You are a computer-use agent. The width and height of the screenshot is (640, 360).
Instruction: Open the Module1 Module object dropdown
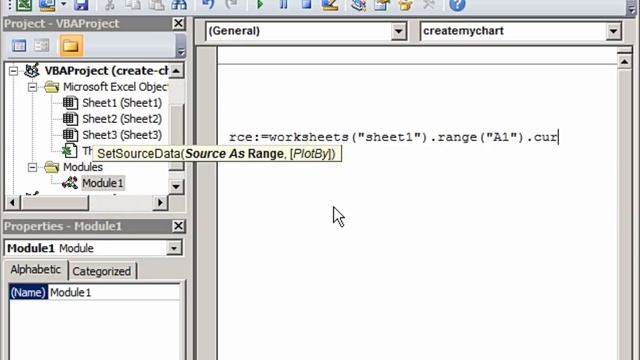[x=174, y=248]
